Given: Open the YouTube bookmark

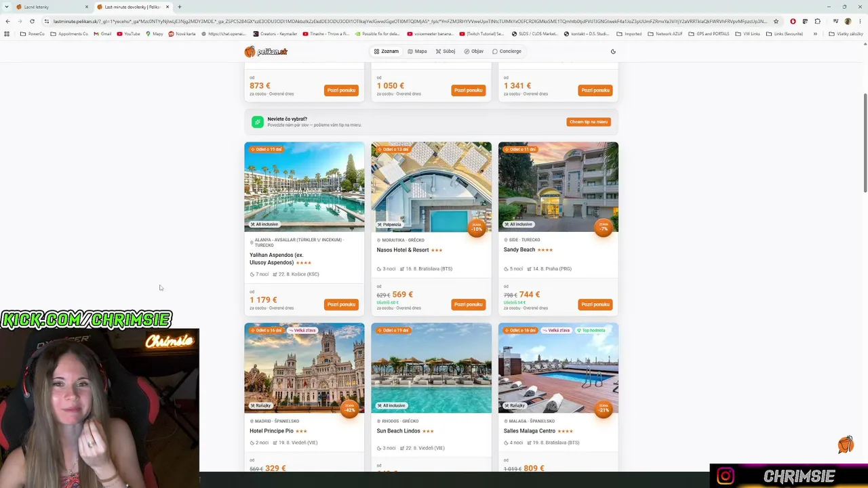Looking at the screenshot, I should pyautogui.click(x=128, y=34).
